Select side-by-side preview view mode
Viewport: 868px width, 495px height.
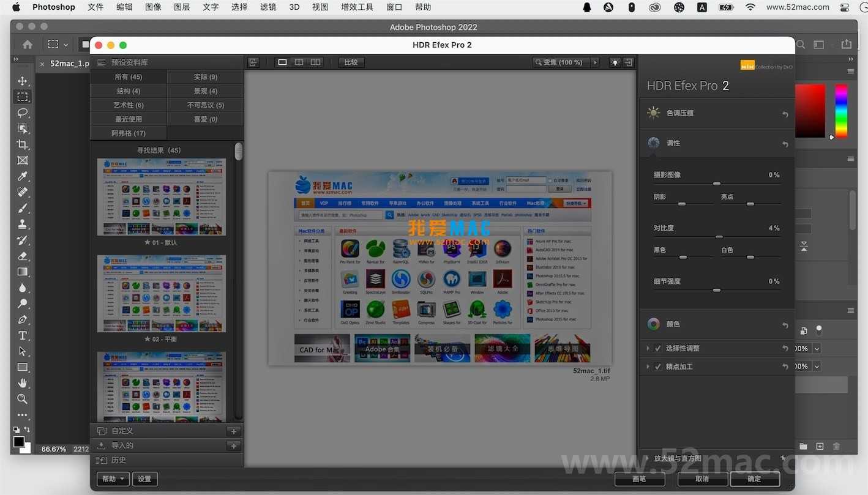pos(315,62)
